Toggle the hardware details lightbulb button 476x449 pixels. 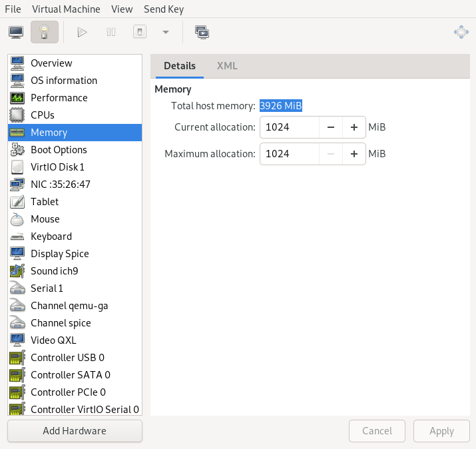click(44, 32)
